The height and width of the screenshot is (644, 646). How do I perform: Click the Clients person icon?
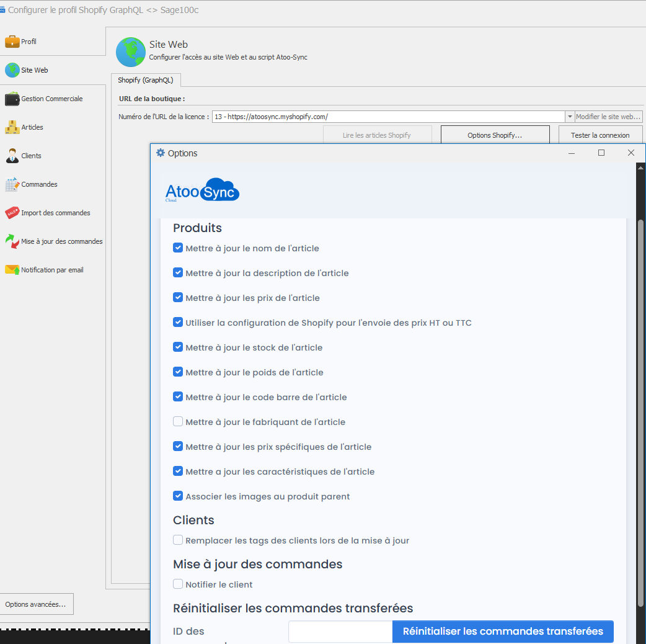pos(12,156)
